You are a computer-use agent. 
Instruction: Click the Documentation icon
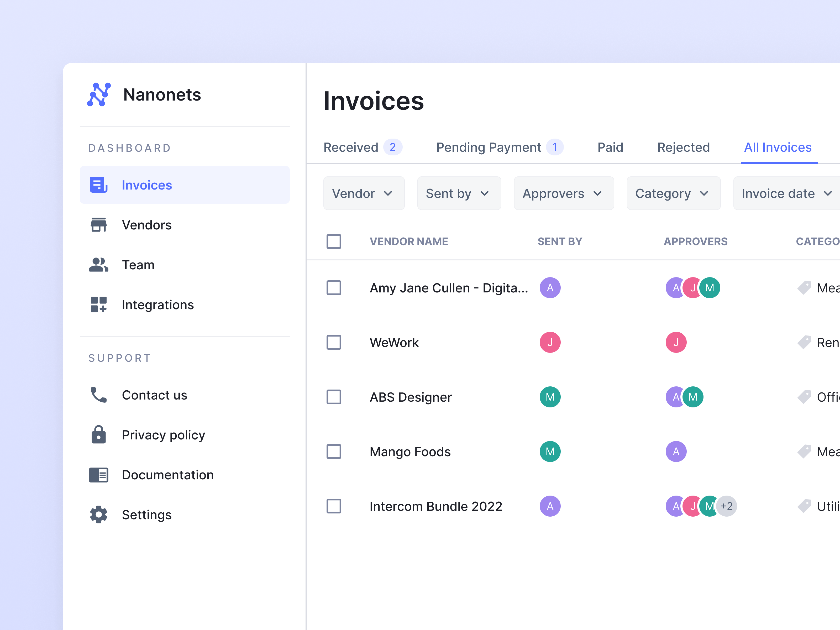pos(98,475)
